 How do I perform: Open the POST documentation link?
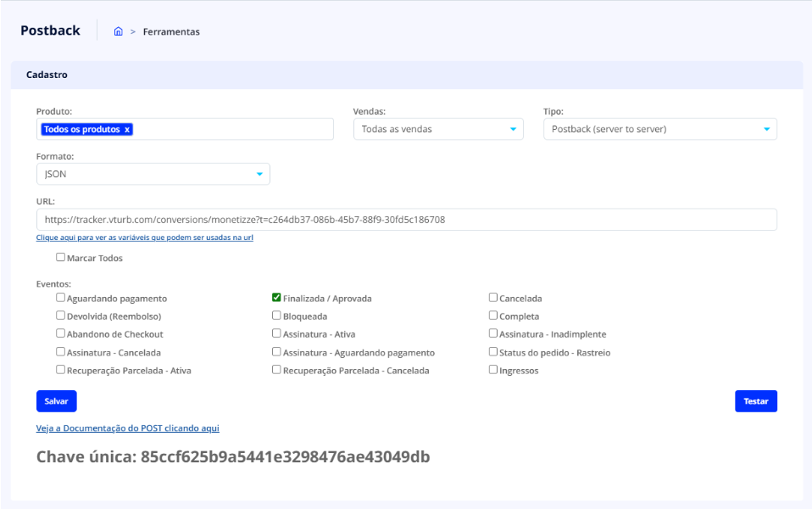127,428
